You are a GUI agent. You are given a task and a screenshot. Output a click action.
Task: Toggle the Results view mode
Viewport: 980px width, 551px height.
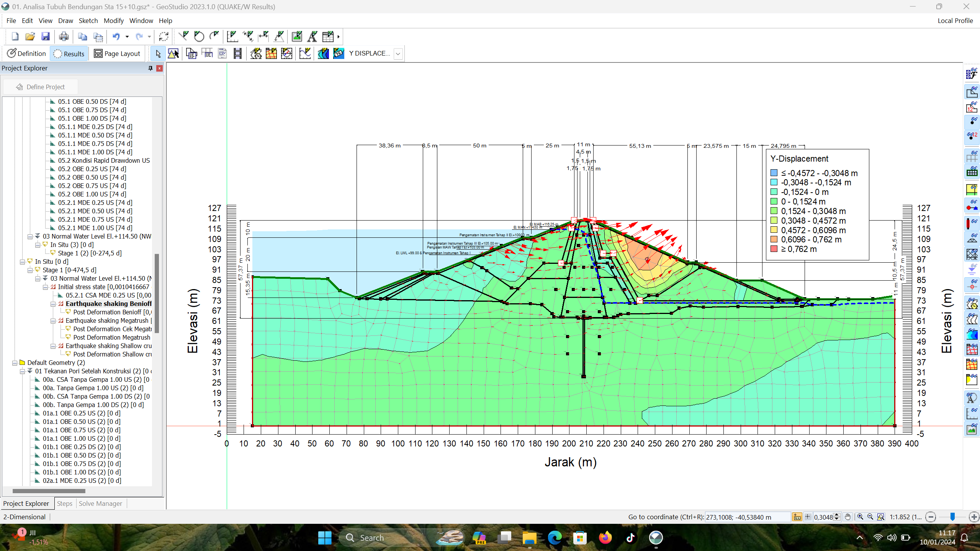point(69,54)
